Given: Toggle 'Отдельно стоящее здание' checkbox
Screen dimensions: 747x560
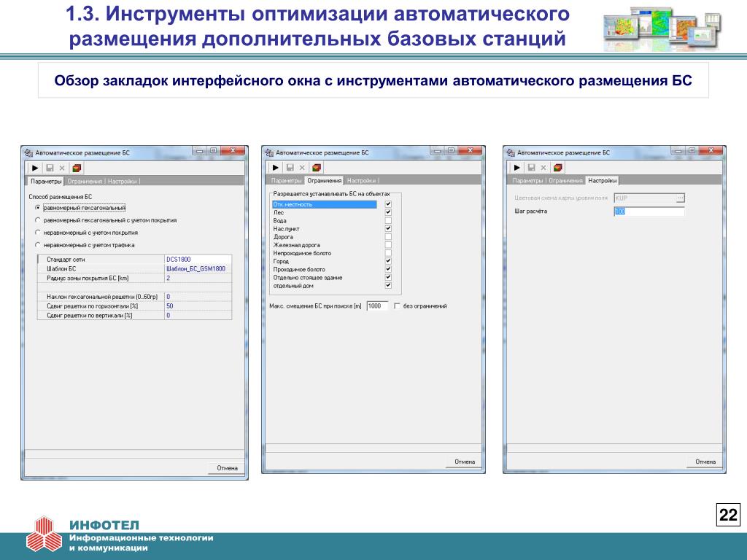Looking at the screenshot, I should pyautogui.click(x=388, y=277).
